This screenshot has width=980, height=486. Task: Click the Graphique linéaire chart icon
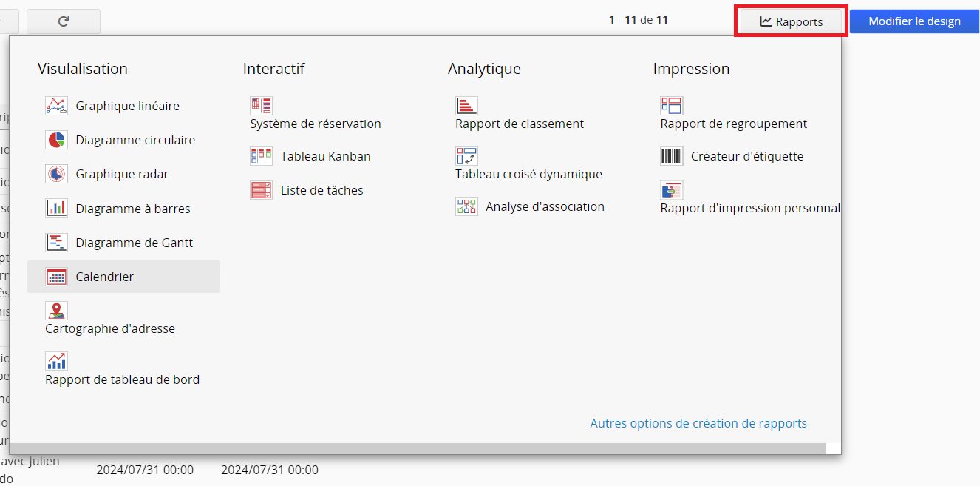[56, 106]
